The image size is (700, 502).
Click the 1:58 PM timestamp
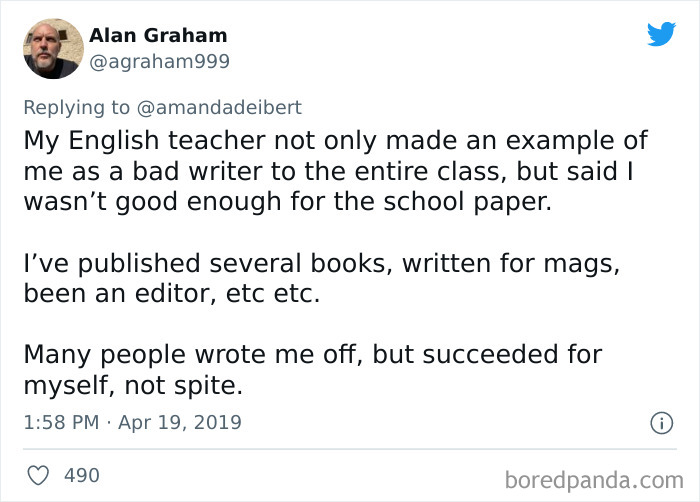tap(60, 422)
